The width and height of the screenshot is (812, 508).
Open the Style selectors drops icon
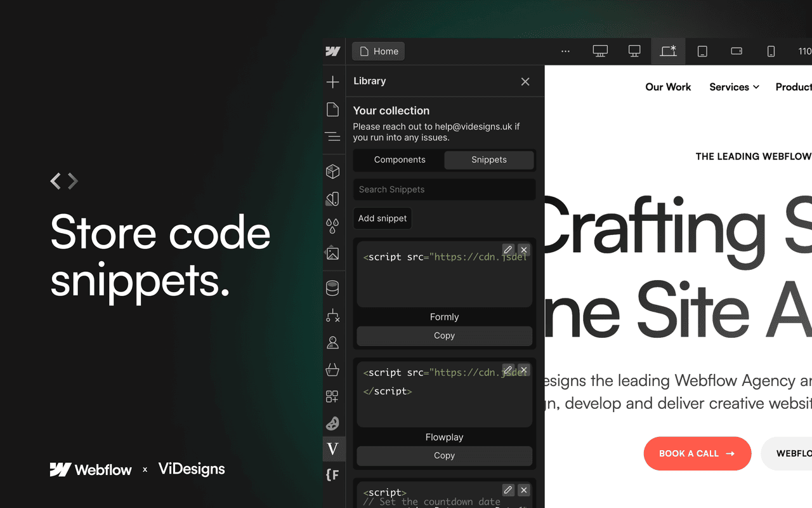point(332,226)
